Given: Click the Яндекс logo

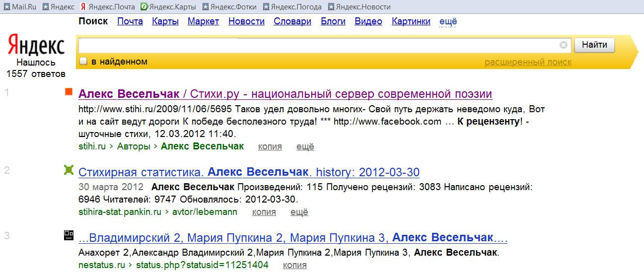Looking at the screenshot, I should click(36, 46).
